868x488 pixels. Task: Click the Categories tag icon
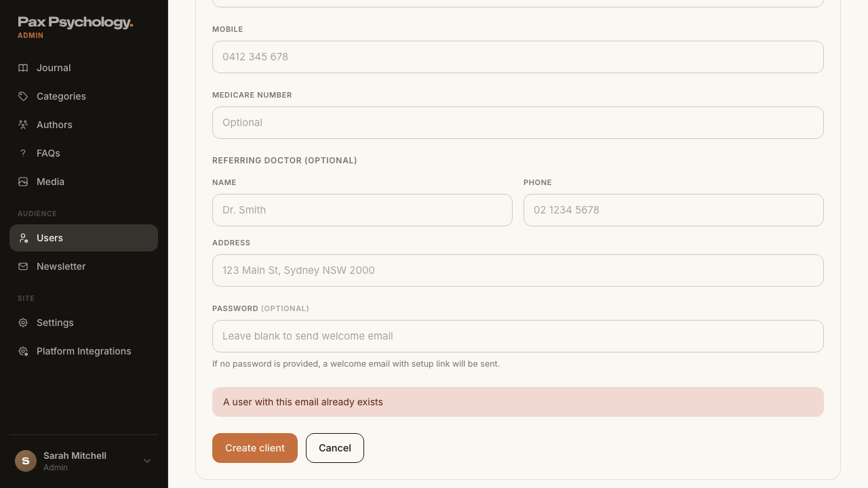coord(23,96)
